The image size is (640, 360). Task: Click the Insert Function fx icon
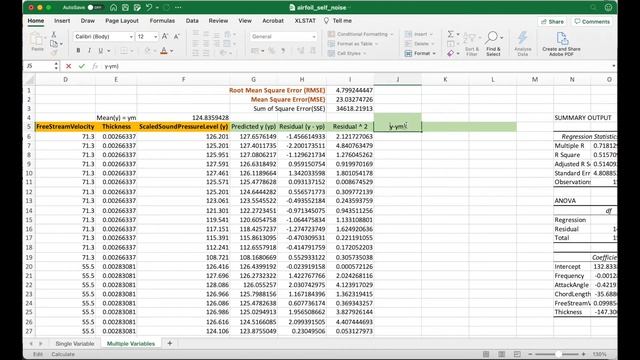pyautogui.click(x=95, y=66)
